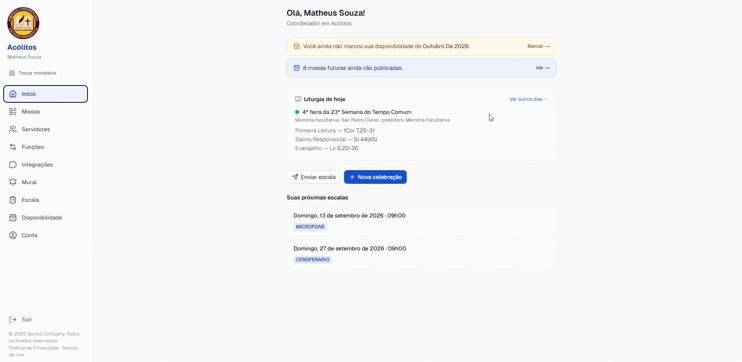Click the CEROFERARIO role tag
Viewport: 742px width, 362px height.
pos(312,260)
